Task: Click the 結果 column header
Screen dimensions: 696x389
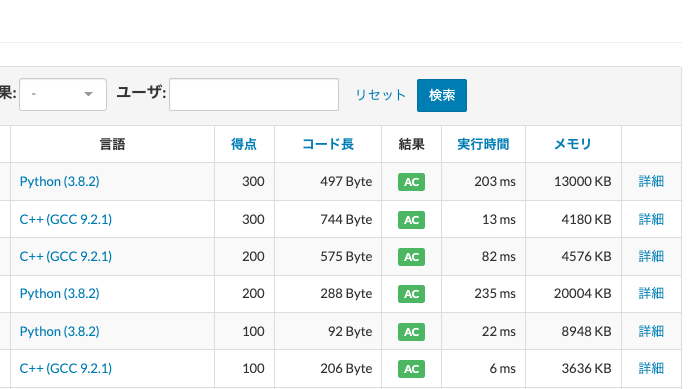Action: [x=411, y=144]
